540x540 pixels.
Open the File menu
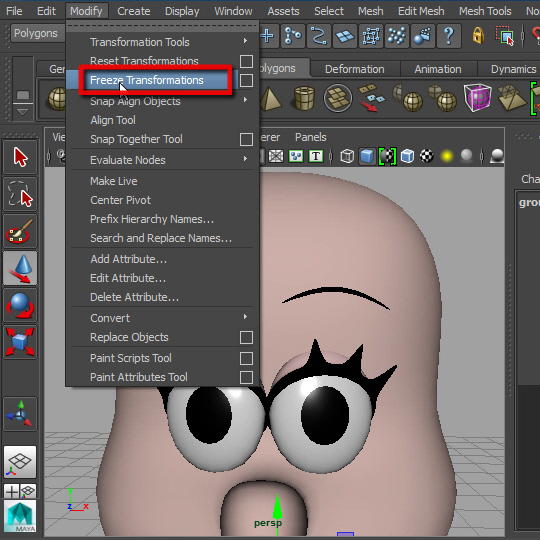click(x=14, y=11)
